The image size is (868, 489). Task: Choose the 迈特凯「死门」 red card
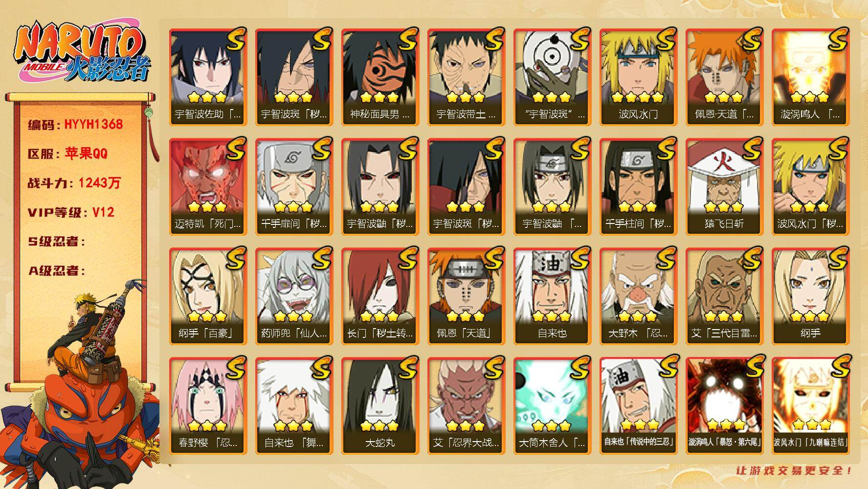pyautogui.click(x=208, y=186)
